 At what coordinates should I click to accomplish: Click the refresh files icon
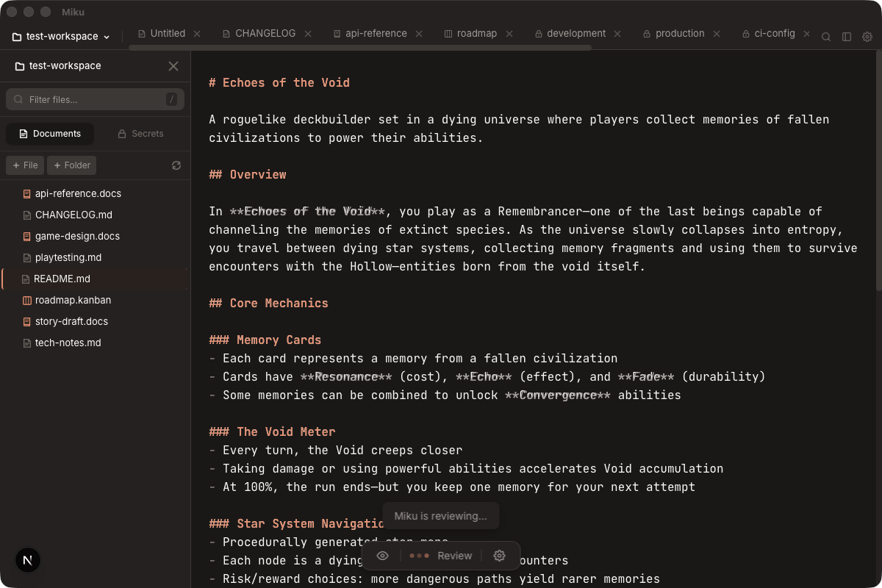[x=176, y=165]
